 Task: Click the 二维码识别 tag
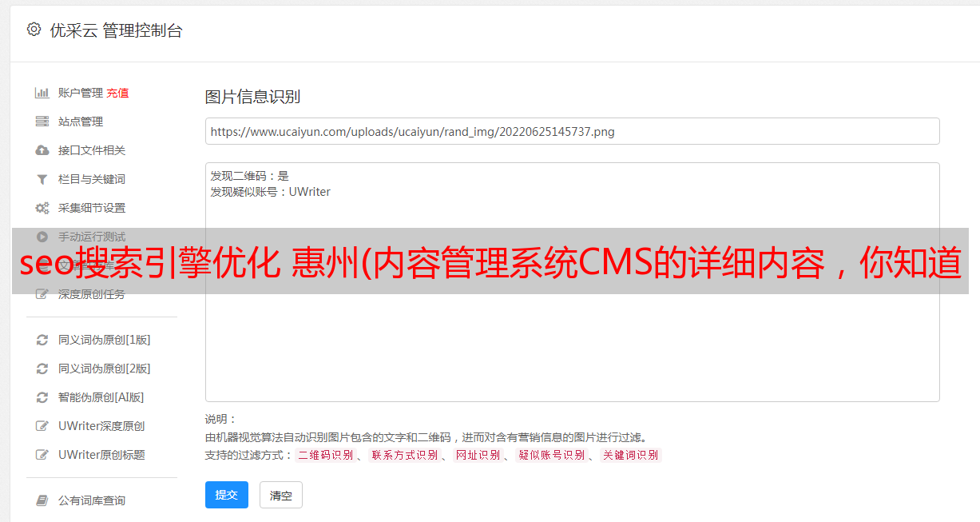(x=325, y=455)
